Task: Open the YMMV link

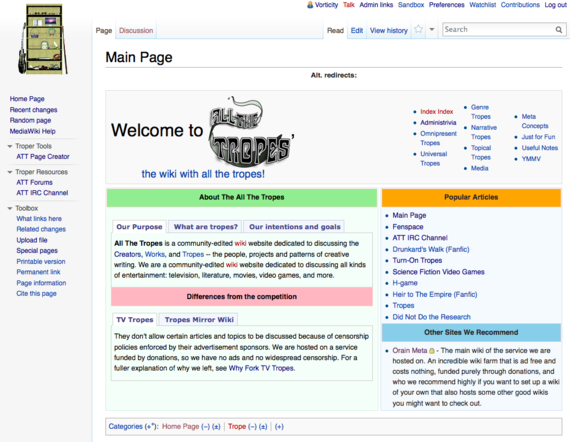Action: 531,159
